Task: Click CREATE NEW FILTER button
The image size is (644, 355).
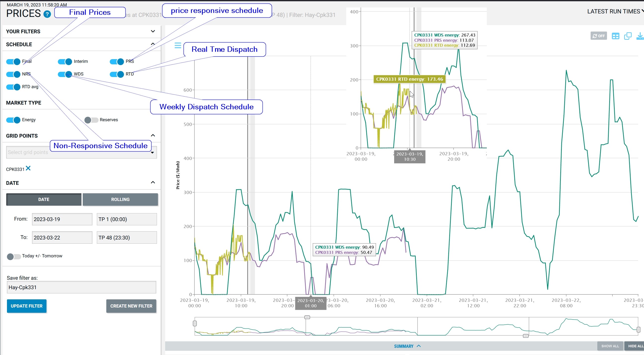Action: click(131, 306)
